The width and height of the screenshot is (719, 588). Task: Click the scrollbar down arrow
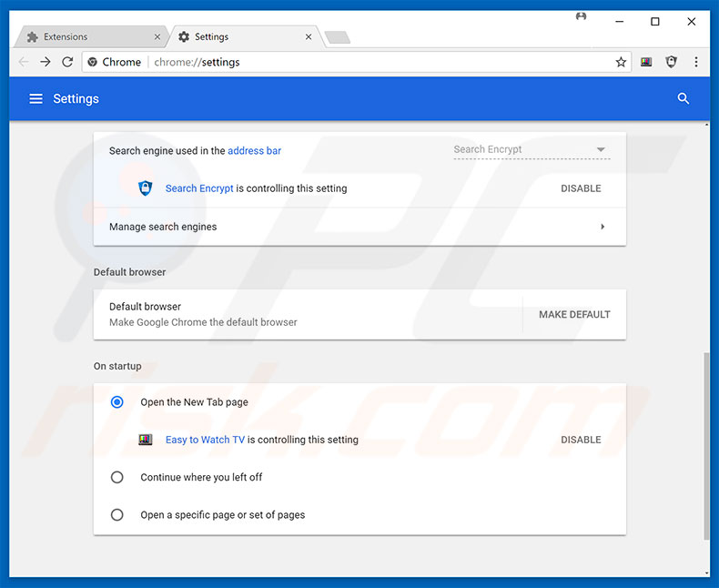click(706, 573)
